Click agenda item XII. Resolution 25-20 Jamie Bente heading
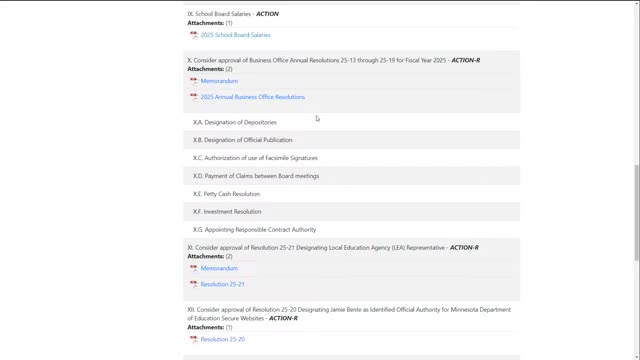The width and height of the screenshot is (640, 360). pos(349,314)
